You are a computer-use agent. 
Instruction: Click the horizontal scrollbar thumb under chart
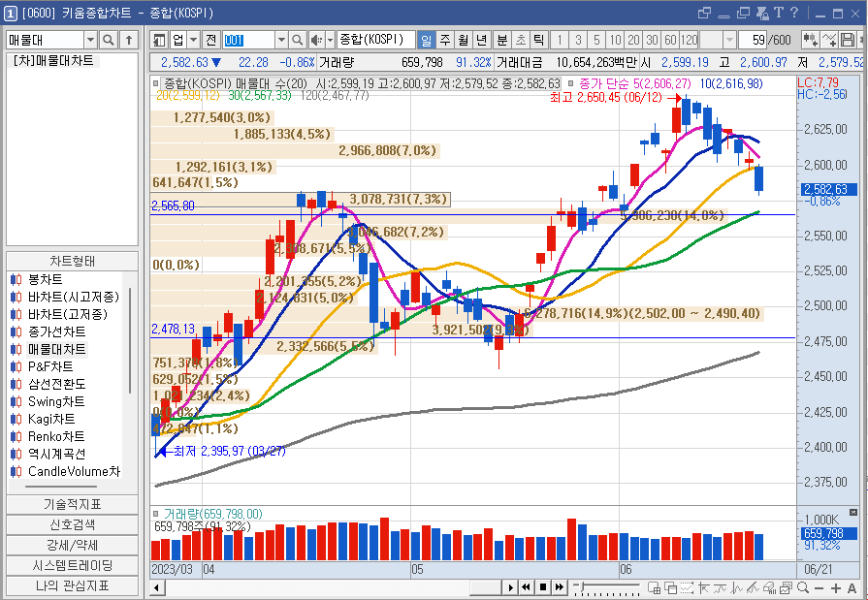[486, 587]
